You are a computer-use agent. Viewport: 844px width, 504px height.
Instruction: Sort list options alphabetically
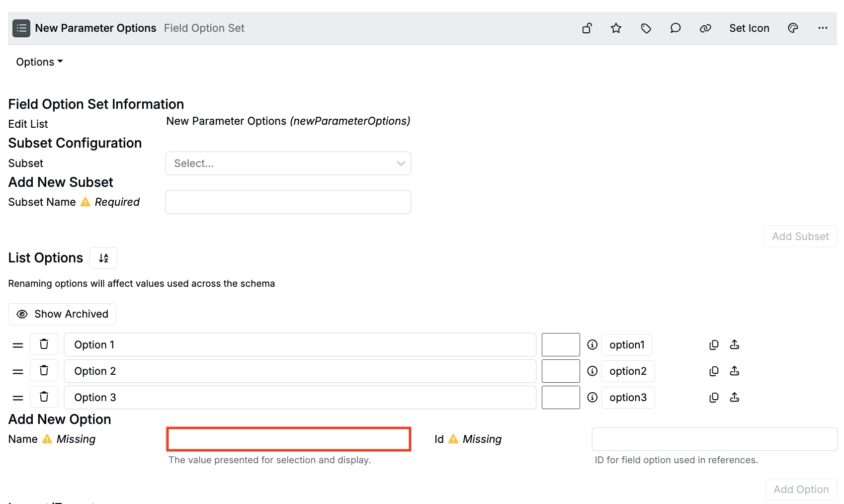point(103,258)
